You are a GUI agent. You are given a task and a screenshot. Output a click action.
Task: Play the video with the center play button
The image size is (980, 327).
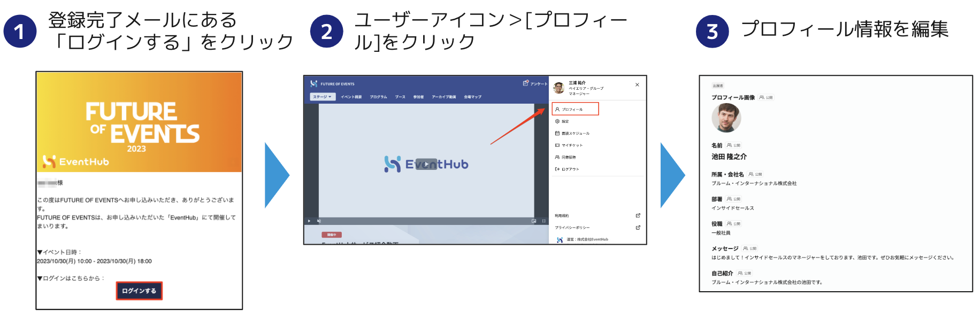coord(426,164)
